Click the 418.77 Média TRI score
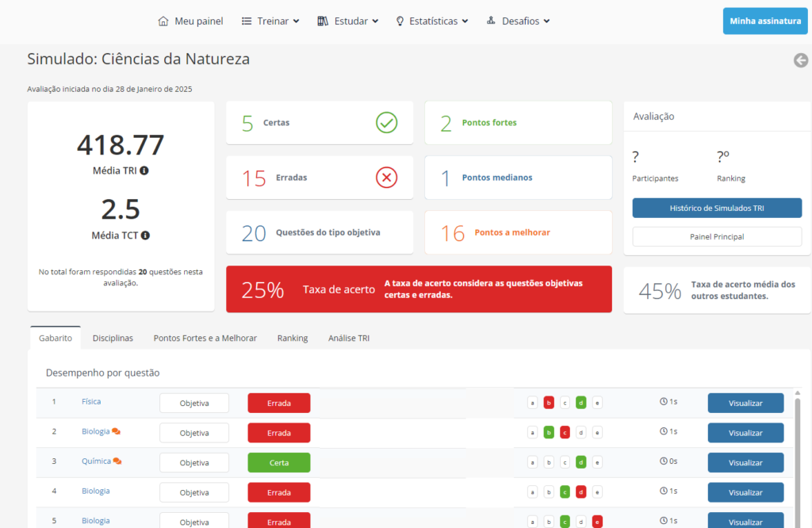 121,145
